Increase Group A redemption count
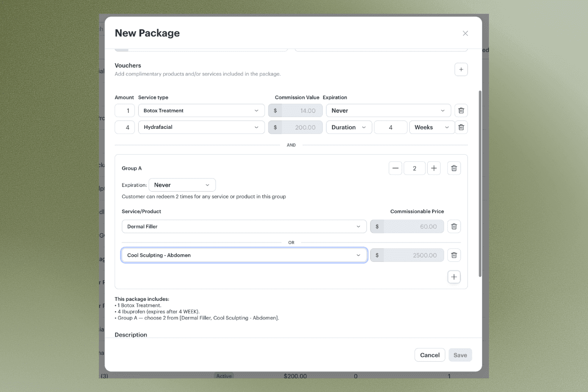 point(434,169)
